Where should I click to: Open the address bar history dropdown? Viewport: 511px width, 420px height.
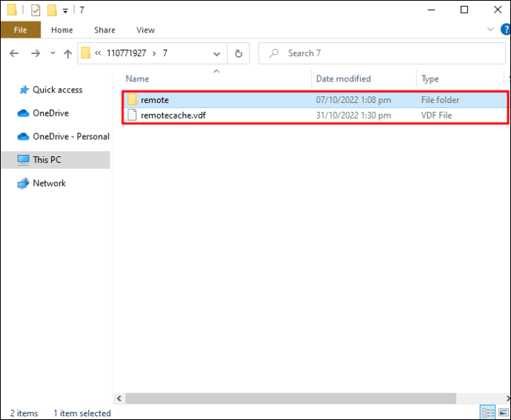(x=216, y=54)
